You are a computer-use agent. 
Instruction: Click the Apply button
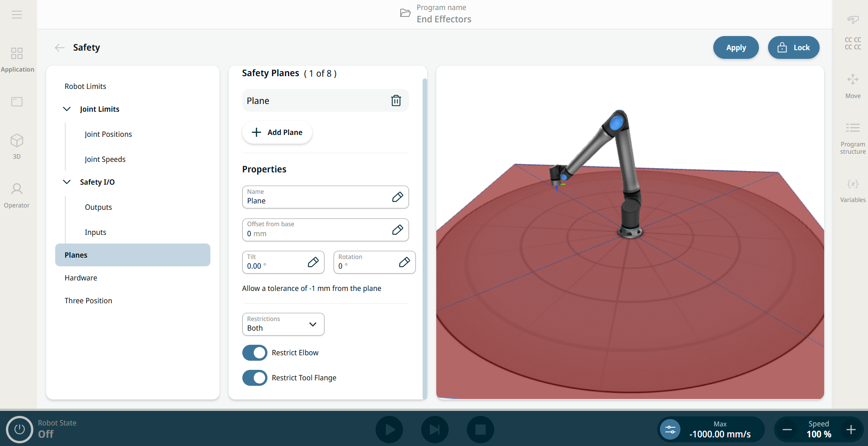(x=736, y=47)
